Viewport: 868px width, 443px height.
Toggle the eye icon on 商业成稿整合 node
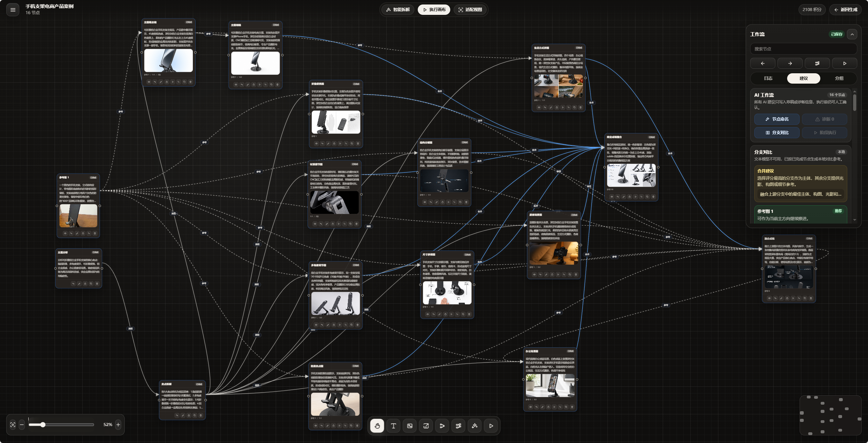(612, 197)
